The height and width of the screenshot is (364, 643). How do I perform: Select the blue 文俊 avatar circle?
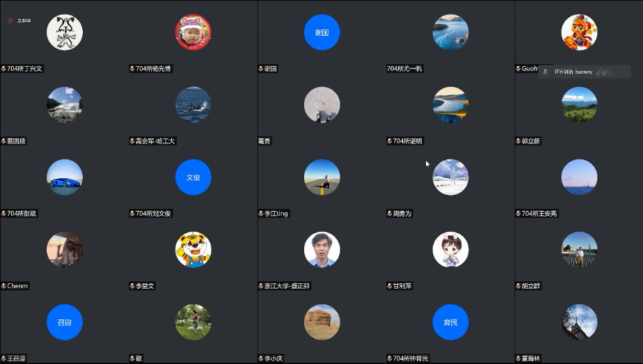click(x=193, y=177)
